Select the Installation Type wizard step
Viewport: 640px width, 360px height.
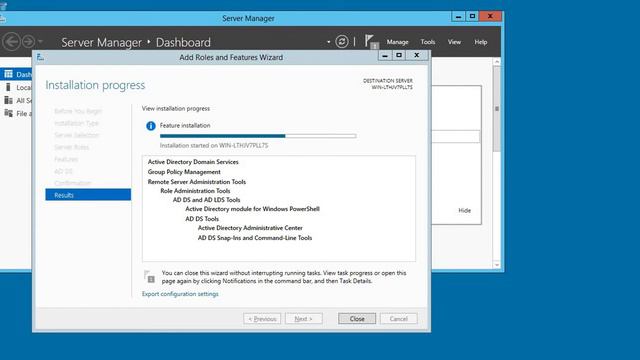click(76, 123)
